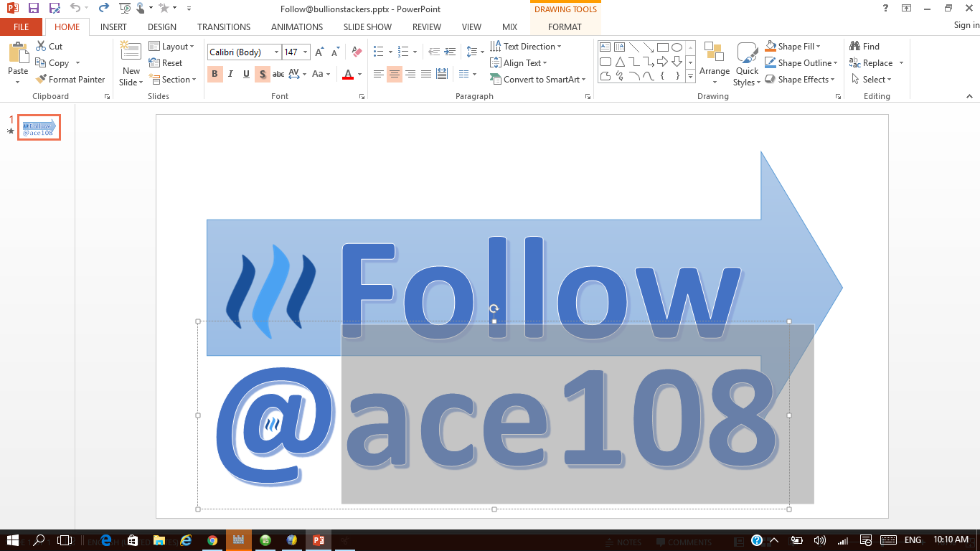Insert a Text Box from the shapes gallery
980x551 pixels.
click(605, 47)
